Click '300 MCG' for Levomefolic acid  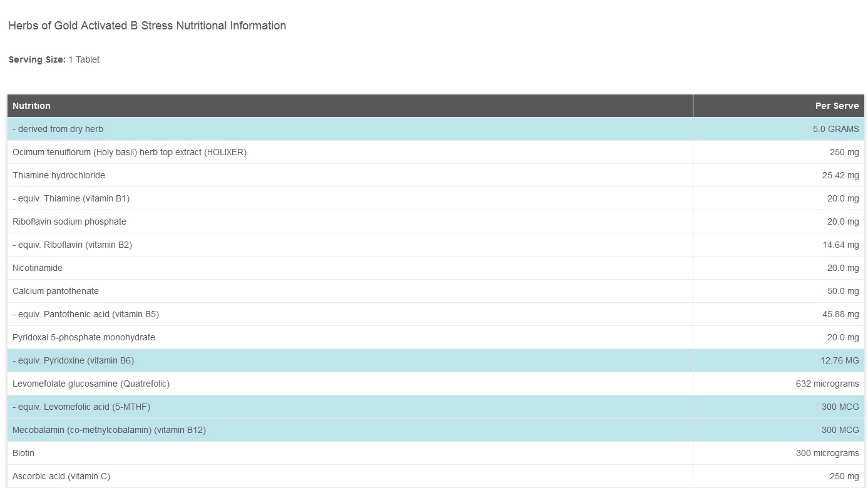click(x=840, y=407)
